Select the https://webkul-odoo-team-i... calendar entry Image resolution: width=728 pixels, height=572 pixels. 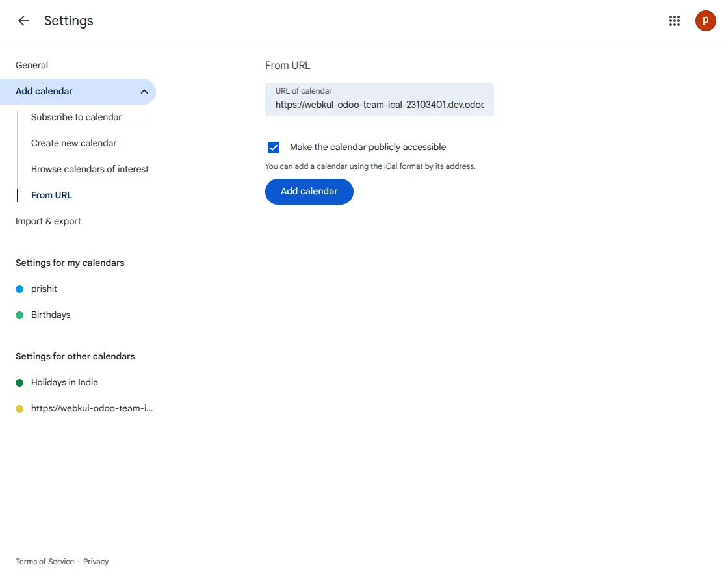tap(92, 408)
